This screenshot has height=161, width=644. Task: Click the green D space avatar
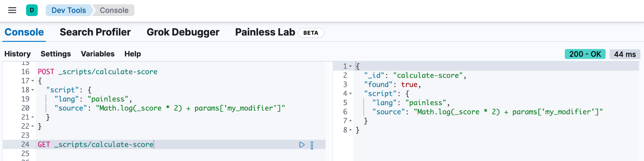pyautogui.click(x=32, y=10)
